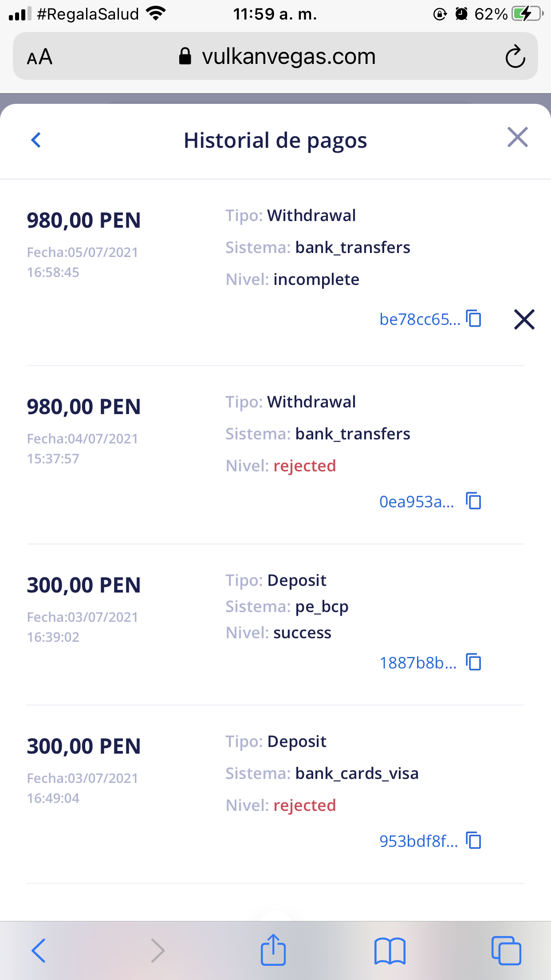
Task: Tap the 11:59 a. m. status bar clock
Action: 275,14
